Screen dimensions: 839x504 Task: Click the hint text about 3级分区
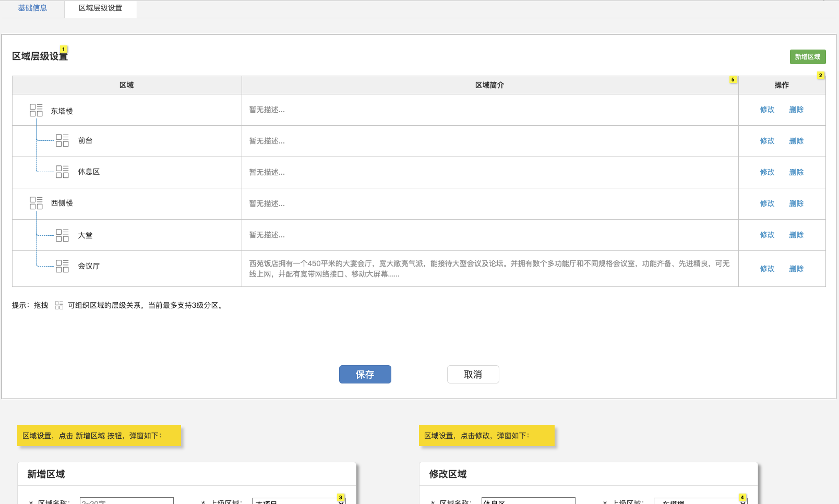(x=147, y=305)
